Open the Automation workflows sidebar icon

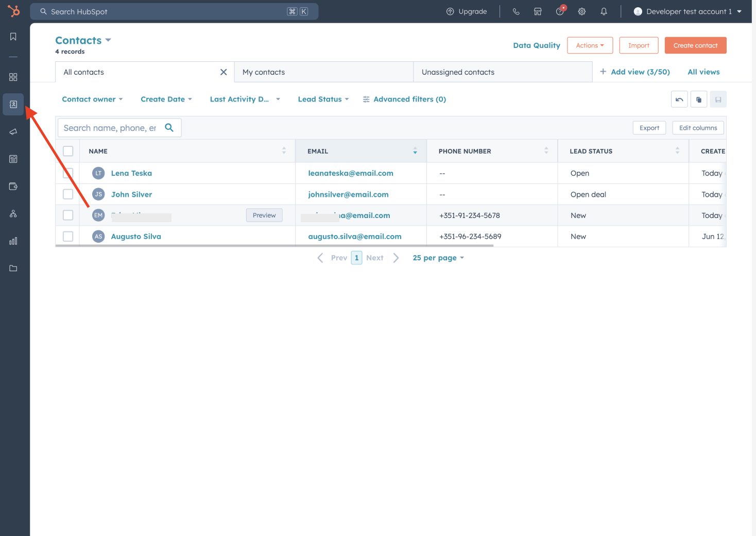tap(13, 214)
